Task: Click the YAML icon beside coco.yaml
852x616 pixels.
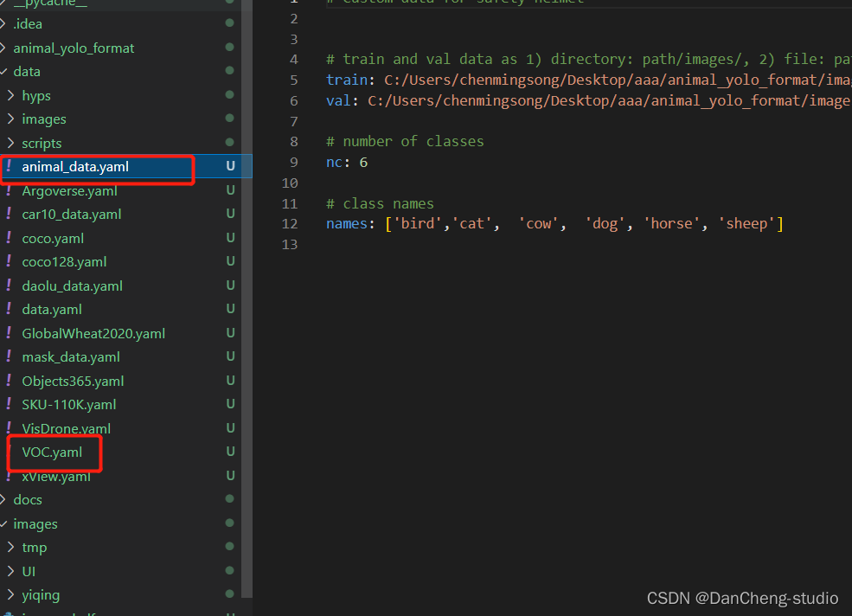Action: (8, 238)
